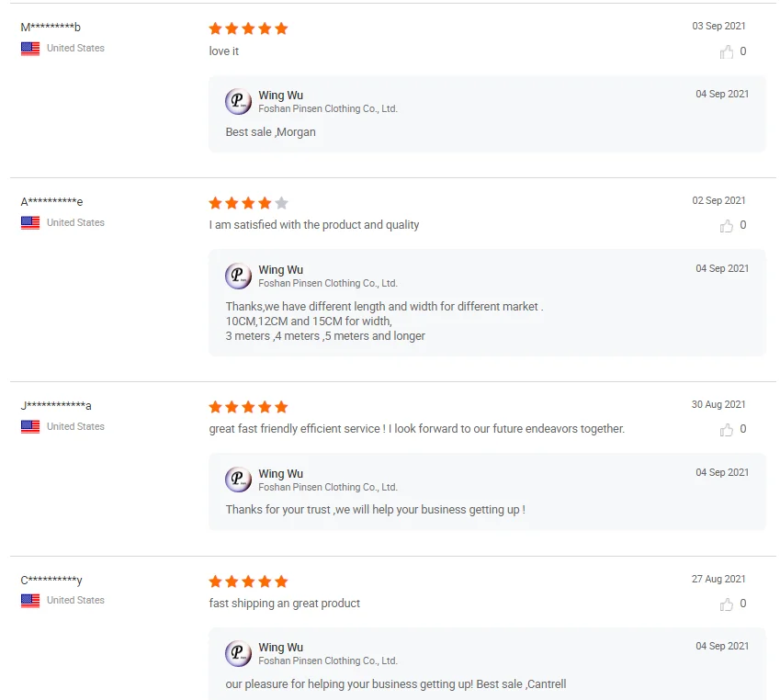Click the US flag under M*********b
The image size is (780, 700).
(x=30, y=49)
